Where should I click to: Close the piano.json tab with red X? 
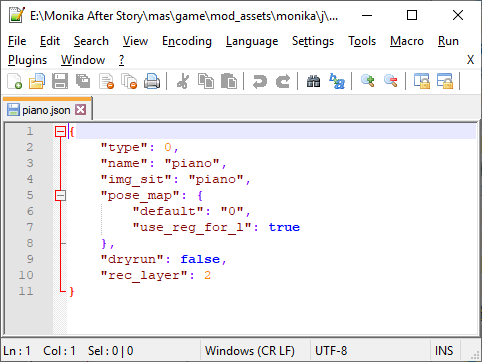[81, 109]
